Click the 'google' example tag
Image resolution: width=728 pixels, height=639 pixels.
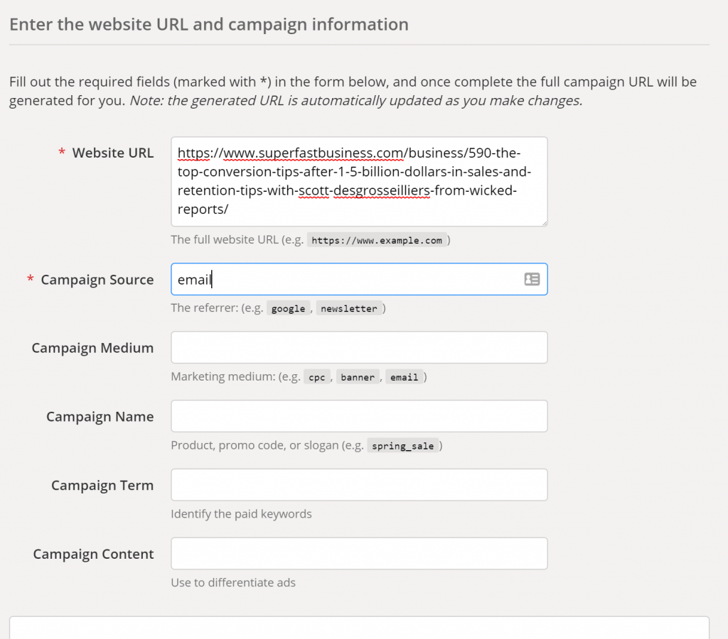(288, 308)
